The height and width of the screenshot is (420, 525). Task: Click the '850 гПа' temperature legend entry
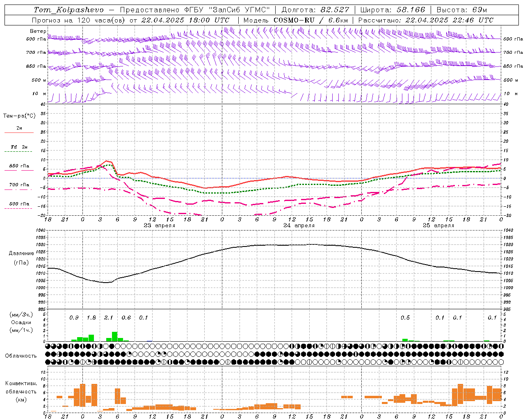(19, 166)
